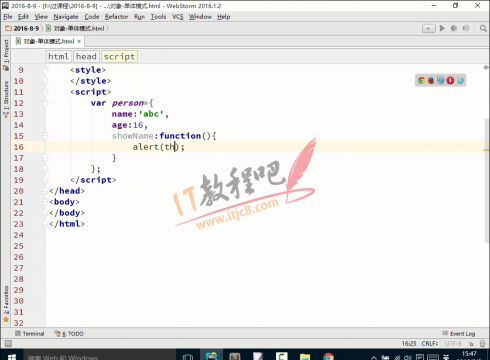Click the UTF-8 encoding selector
This screenshot has width=490, height=360.
(453, 343)
